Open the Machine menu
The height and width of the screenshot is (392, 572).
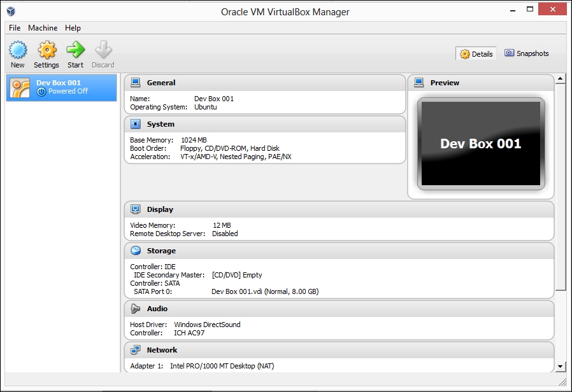click(x=43, y=28)
